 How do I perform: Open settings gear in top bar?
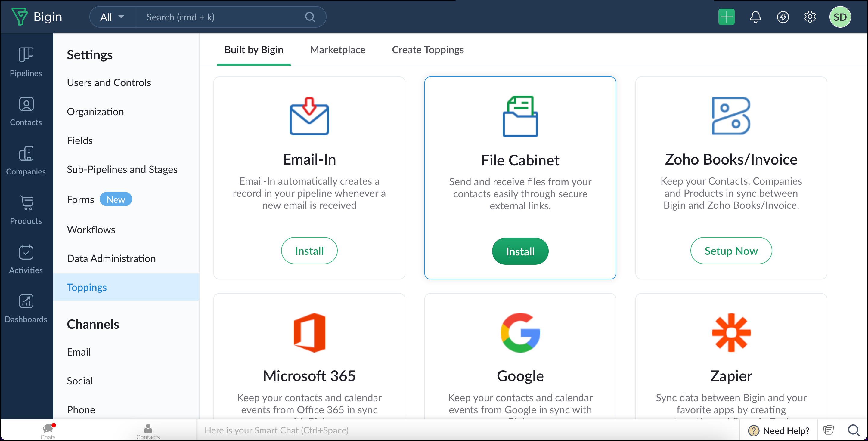(x=810, y=17)
